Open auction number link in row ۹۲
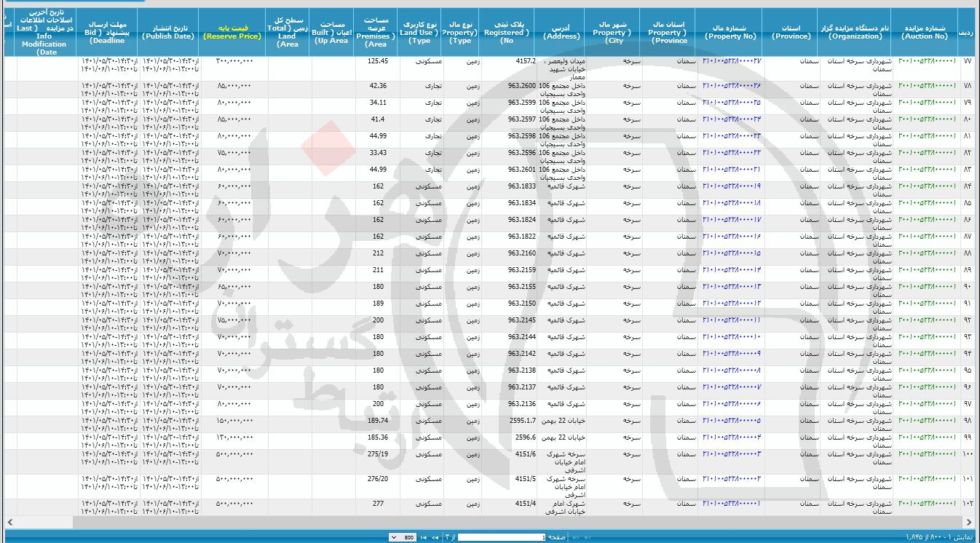The image size is (980, 543). [x=927, y=320]
